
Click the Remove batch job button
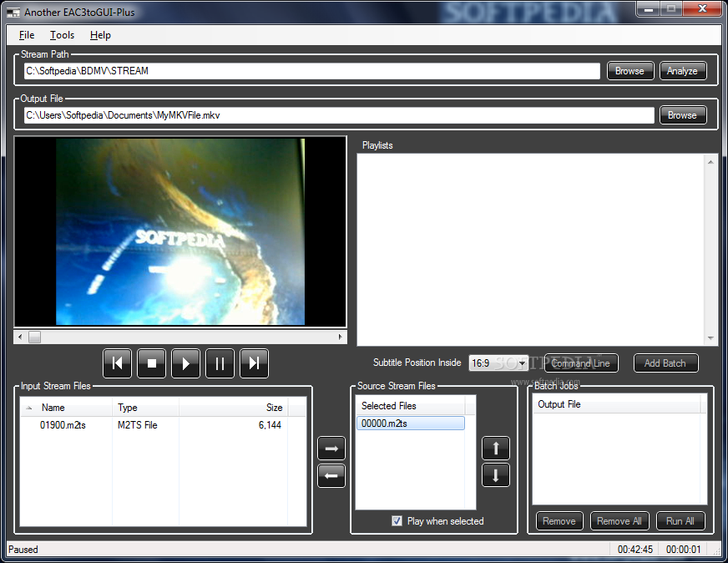[x=559, y=521]
